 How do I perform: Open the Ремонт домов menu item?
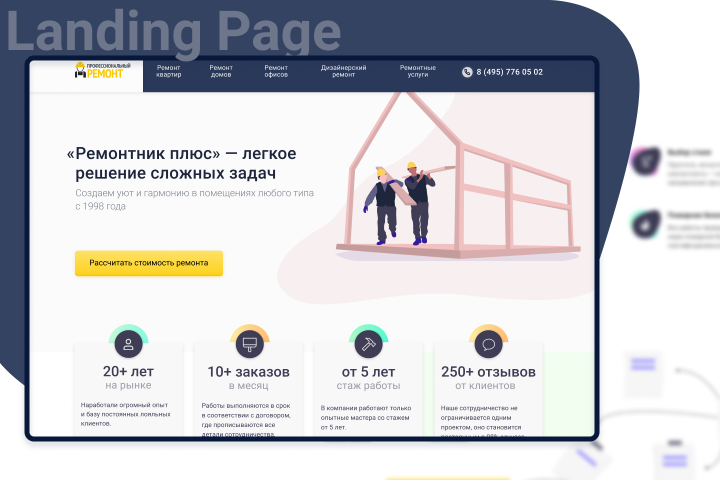coord(221,71)
